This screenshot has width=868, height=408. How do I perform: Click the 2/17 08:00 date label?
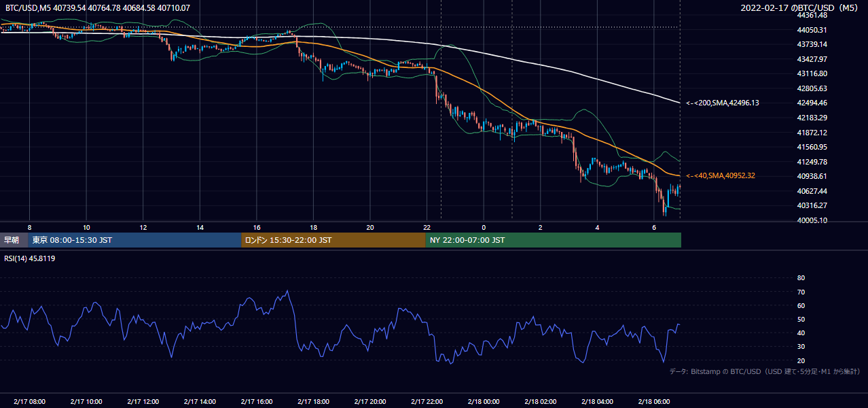coord(29,401)
